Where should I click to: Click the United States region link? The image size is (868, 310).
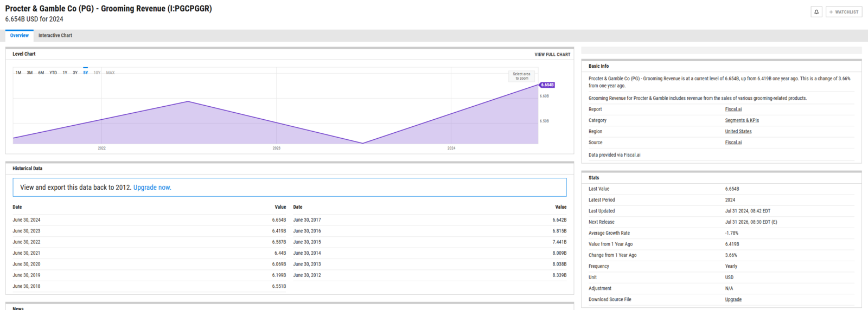pos(738,132)
